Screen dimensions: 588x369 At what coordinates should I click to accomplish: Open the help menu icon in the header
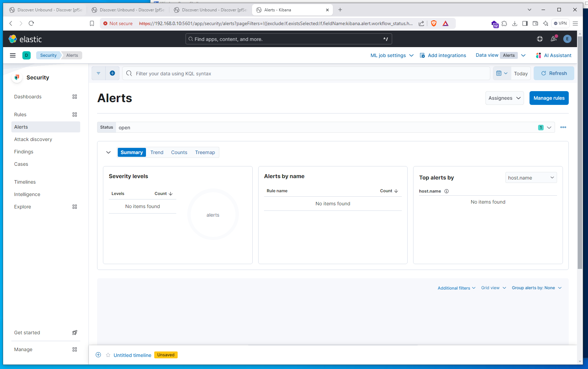point(540,39)
